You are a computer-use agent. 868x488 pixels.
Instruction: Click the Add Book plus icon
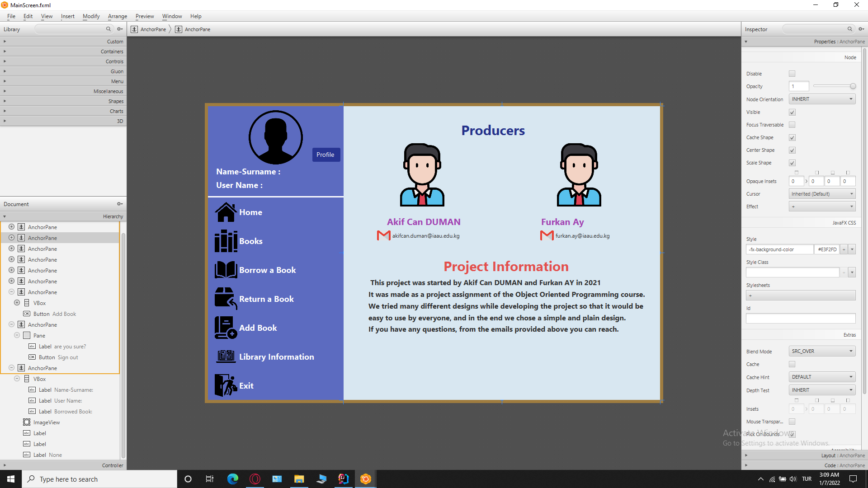click(x=226, y=328)
